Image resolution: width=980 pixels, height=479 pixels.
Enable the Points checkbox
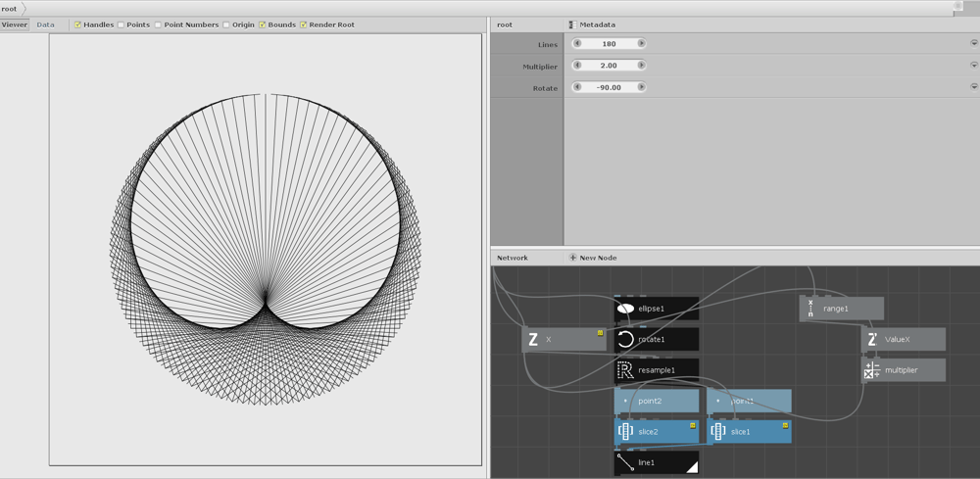pyautogui.click(x=121, y=25)
